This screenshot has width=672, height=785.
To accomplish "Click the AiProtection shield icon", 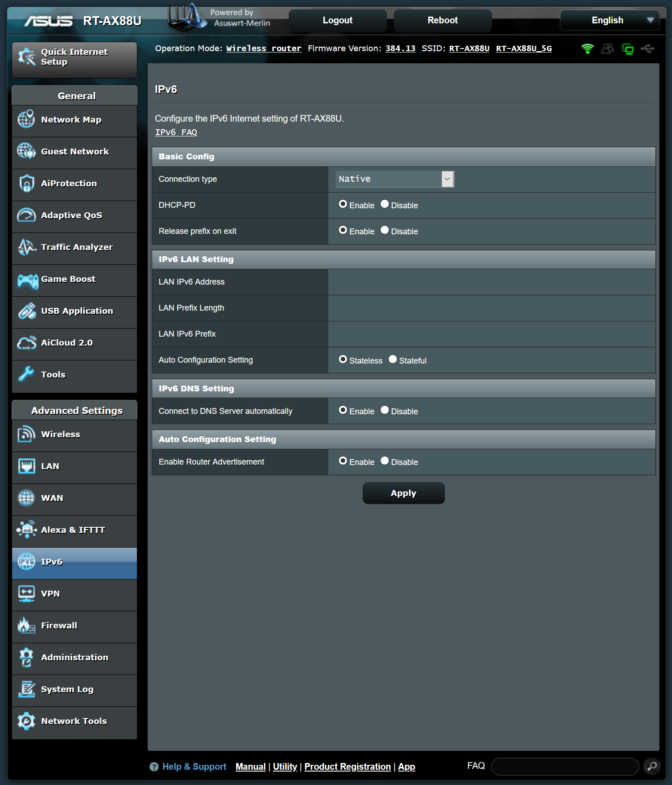I will tap(26, 183).
